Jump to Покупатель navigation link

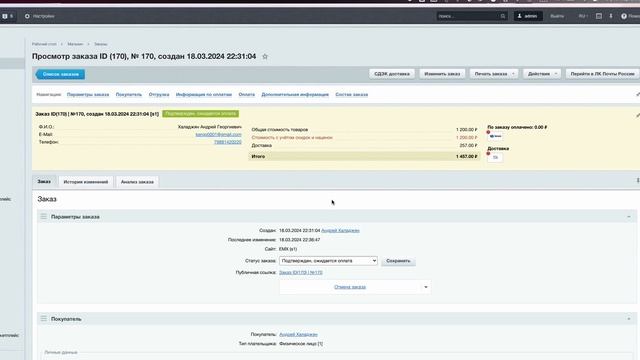129,95
